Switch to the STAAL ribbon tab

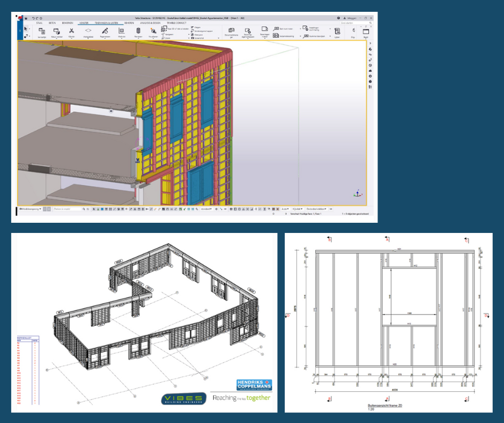[x=39, y=23]
